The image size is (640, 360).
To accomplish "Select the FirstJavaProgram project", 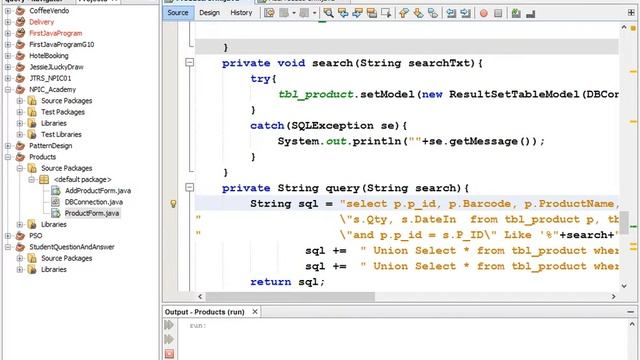I will 56,33.
